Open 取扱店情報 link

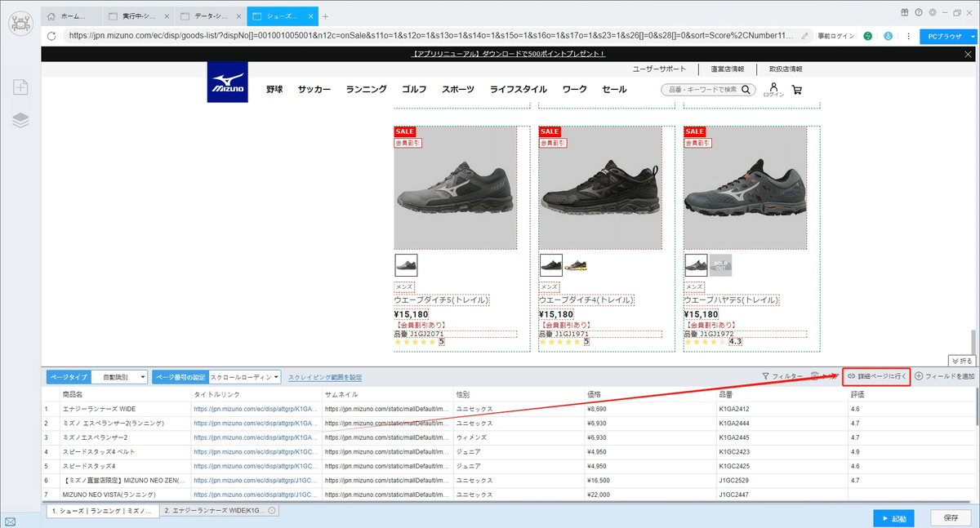point(786,69)
